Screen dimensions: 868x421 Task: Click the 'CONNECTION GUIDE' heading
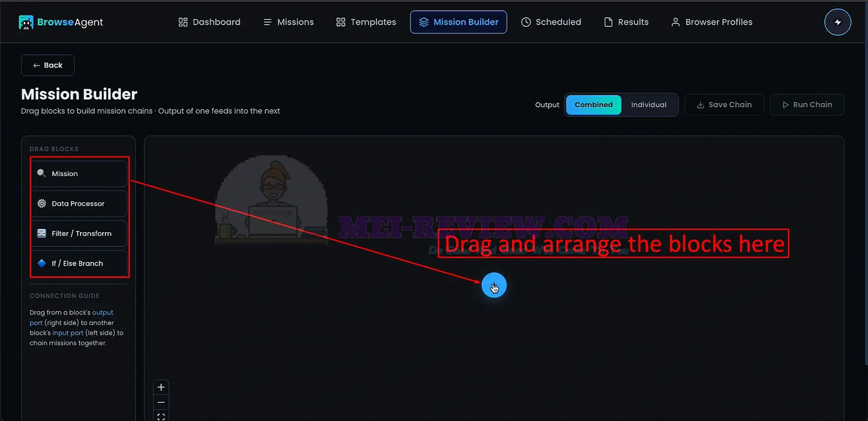[65, 296]
